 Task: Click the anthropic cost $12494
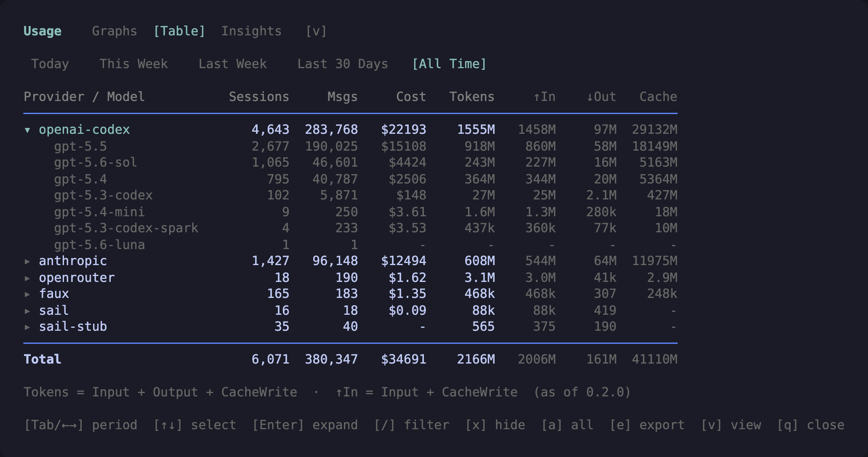pos(404,261)
